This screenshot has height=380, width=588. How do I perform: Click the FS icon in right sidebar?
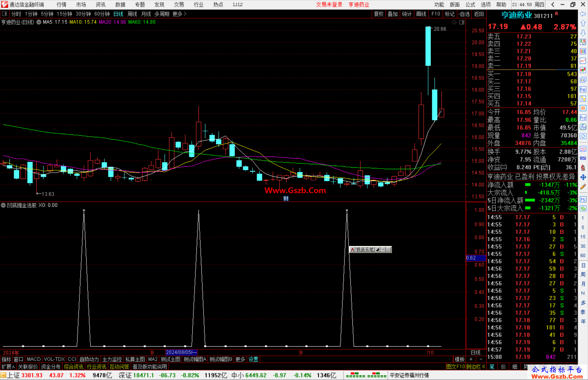(583, 199)
